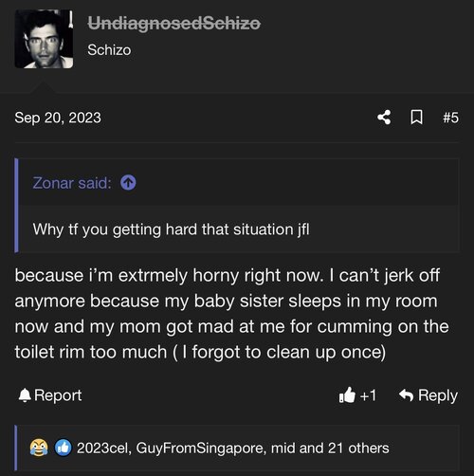Bookmark this post
The width and height of the screenshot is (474, 476).
pyautogui.click(x=416, y=118)
